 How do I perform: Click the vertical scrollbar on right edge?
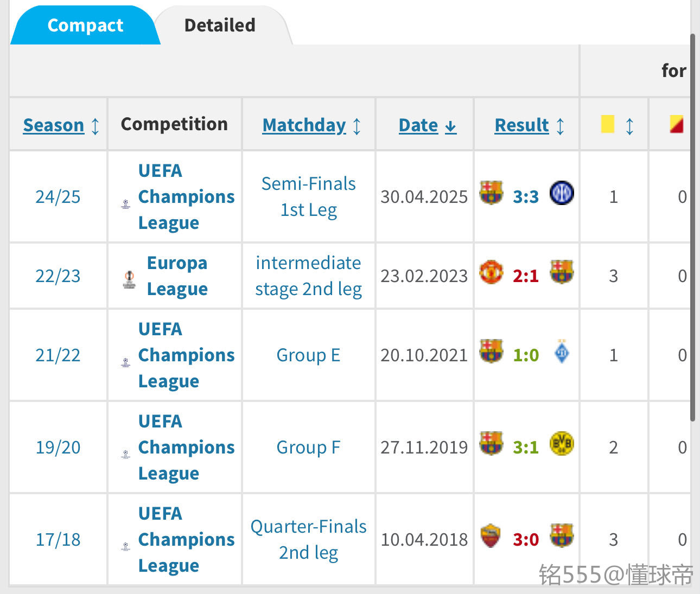[692, 228]
